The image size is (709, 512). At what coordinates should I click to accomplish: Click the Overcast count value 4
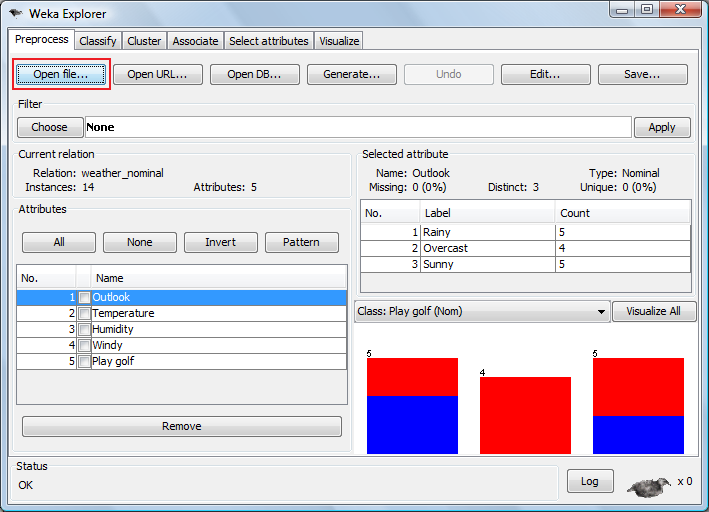point(623,248)
